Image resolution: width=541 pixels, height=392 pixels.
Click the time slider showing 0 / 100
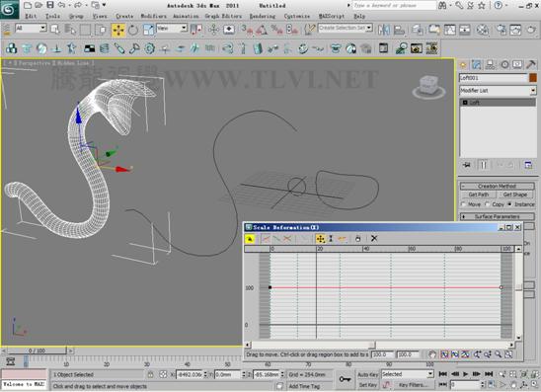tap(37, 351)
